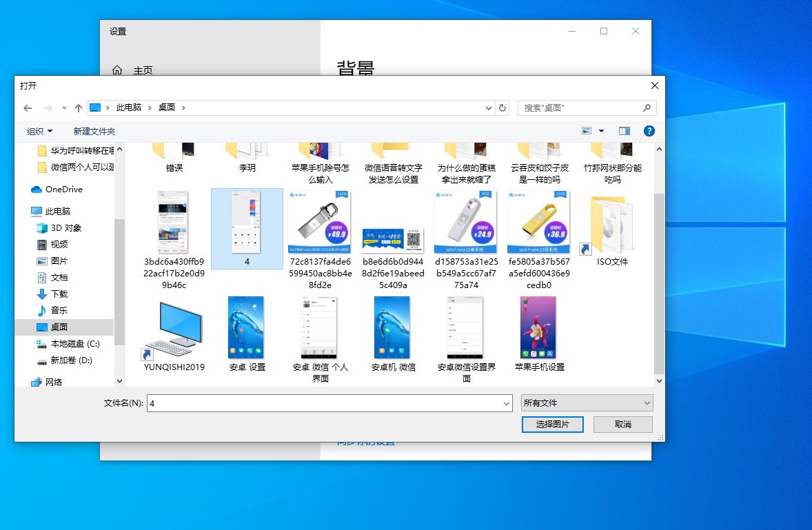This screenshot has width=812, height=530.
Task: Select 此电脑 in the address breadcrumb
Action: 128,107
